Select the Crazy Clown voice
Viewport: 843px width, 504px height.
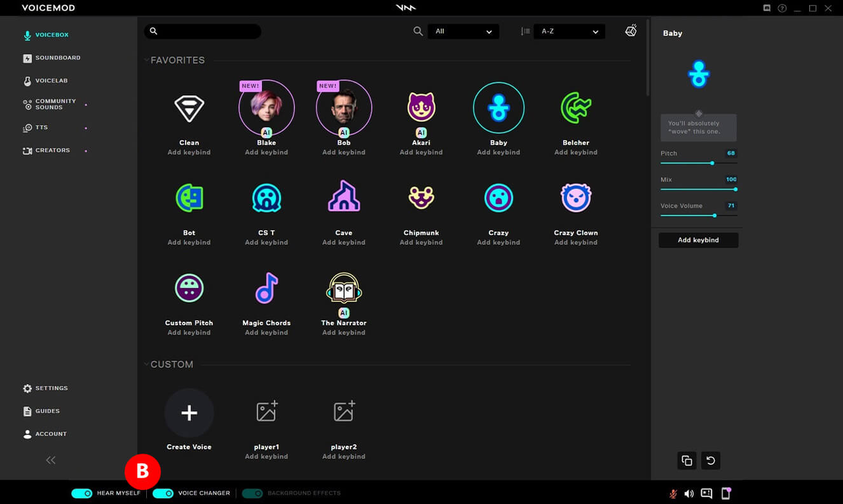(576, 197)
